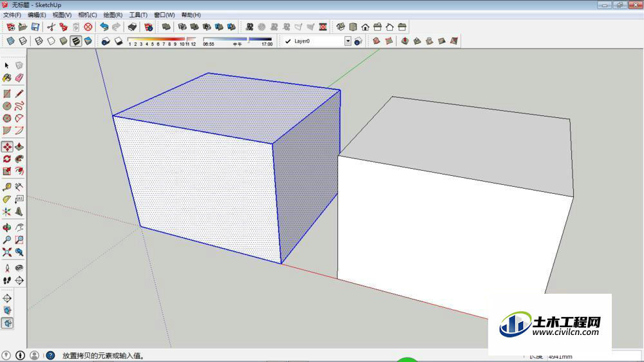Choose the Rotate tool
644x362 pixels.
point(7,159)
